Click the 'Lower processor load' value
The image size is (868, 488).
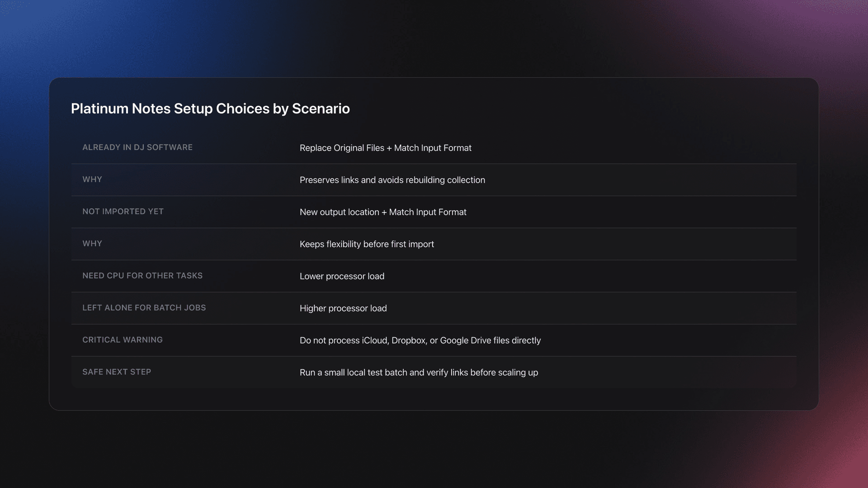click(342, 276)
